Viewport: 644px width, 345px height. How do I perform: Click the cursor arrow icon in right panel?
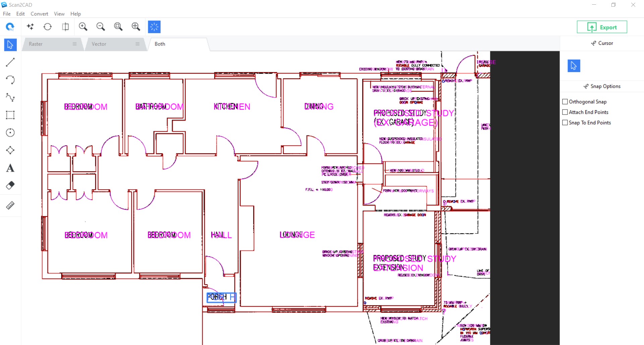tap(574, 66)
